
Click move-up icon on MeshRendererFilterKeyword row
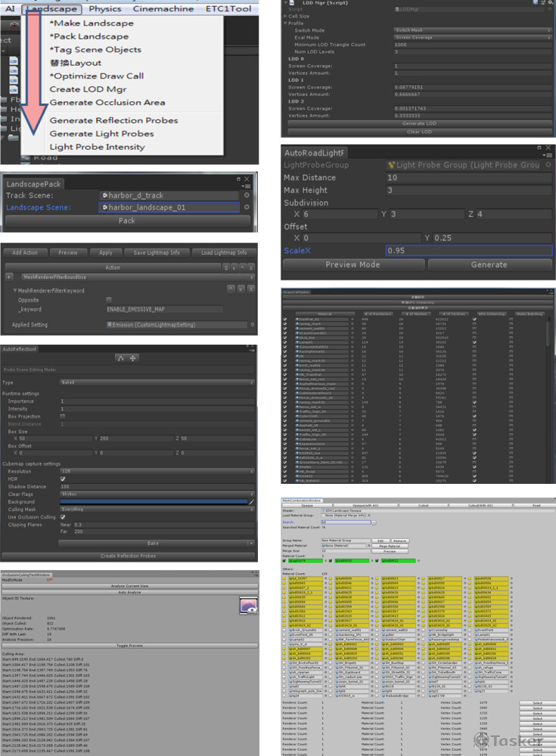click(x=231, y=289)
